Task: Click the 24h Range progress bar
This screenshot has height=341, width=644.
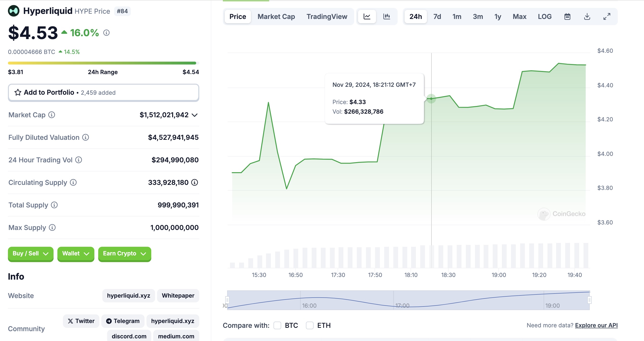Action: tap(103, 63)
